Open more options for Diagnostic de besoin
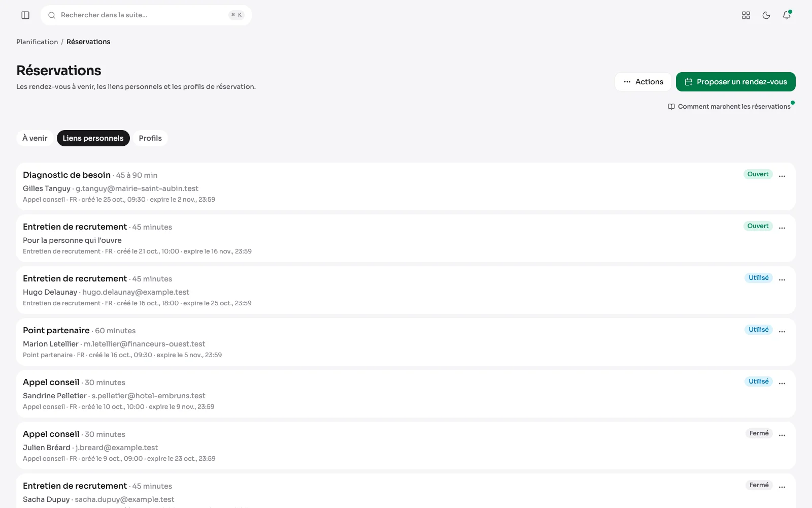The width and height of the screenshot is (812, 508). point(782,176)
